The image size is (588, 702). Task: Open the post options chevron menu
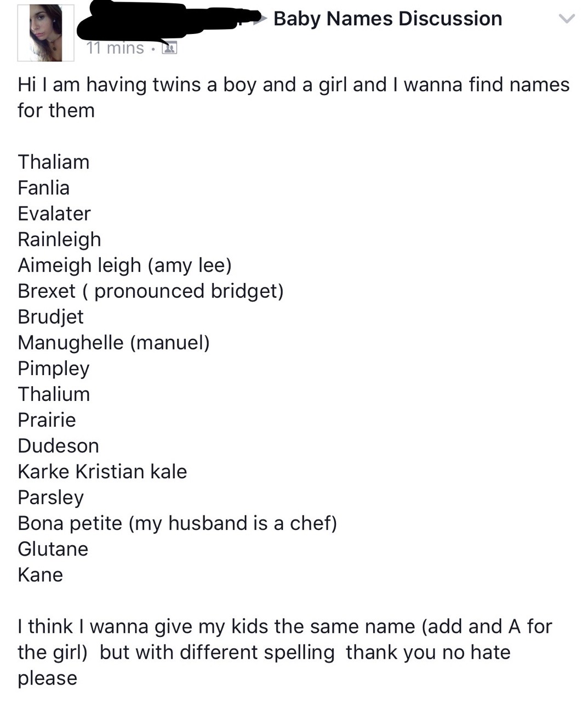click(x=567, y=19)
